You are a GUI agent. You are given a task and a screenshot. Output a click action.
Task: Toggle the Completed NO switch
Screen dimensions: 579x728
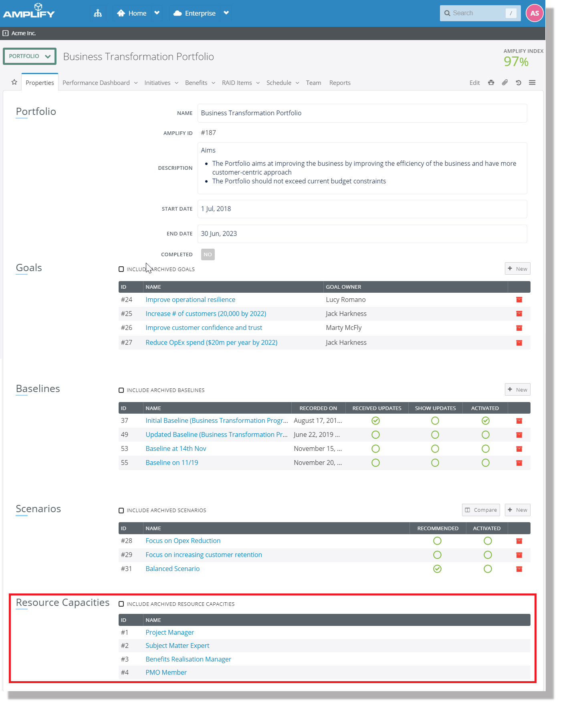208,254
